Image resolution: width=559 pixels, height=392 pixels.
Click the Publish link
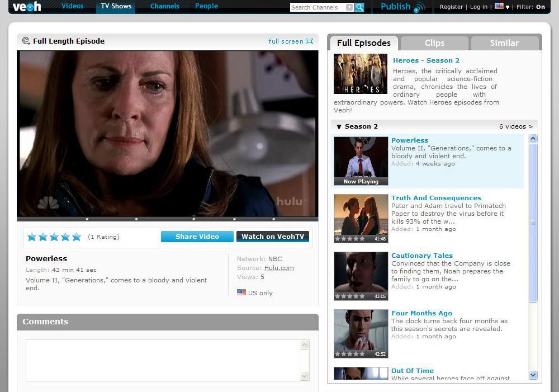click(396, 6)
